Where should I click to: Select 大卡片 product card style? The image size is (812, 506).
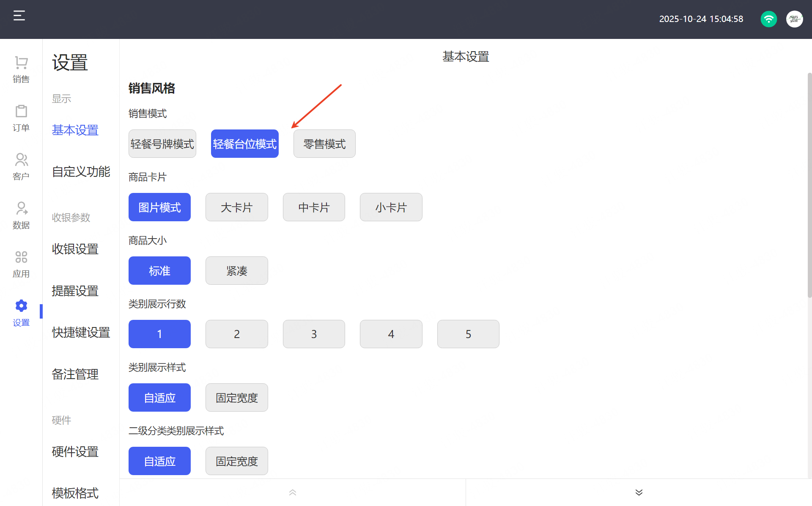point(236,207)
